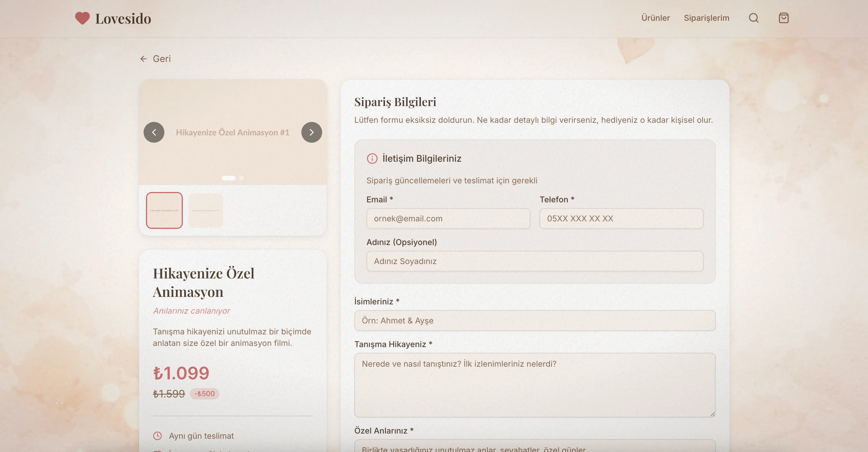Click the Email input field
868x452 pixels.
448,219
